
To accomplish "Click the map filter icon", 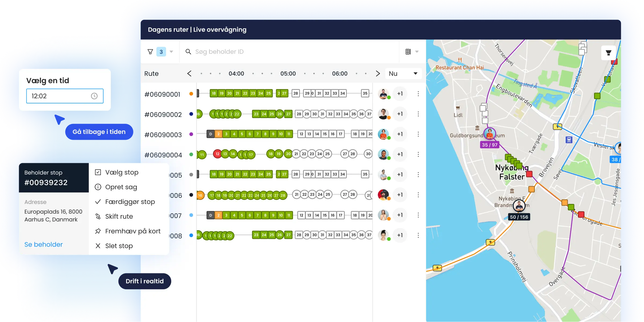I will (x=609, y=53).
